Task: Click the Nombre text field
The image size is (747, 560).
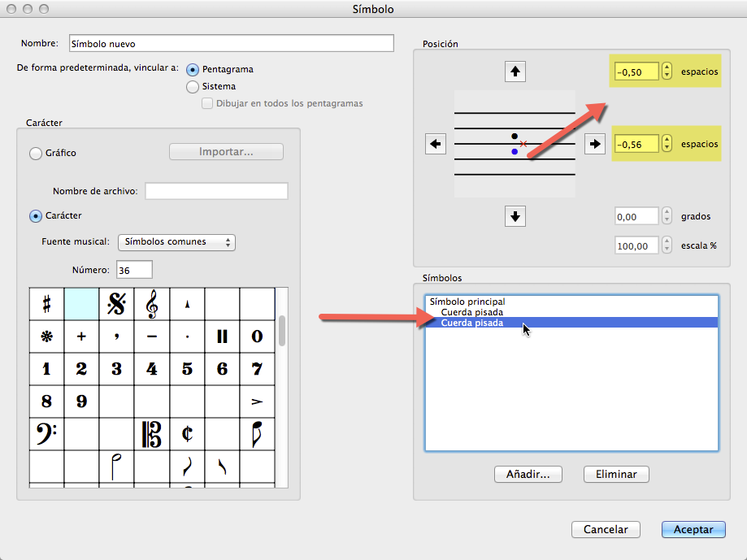Action: point(232,43)
